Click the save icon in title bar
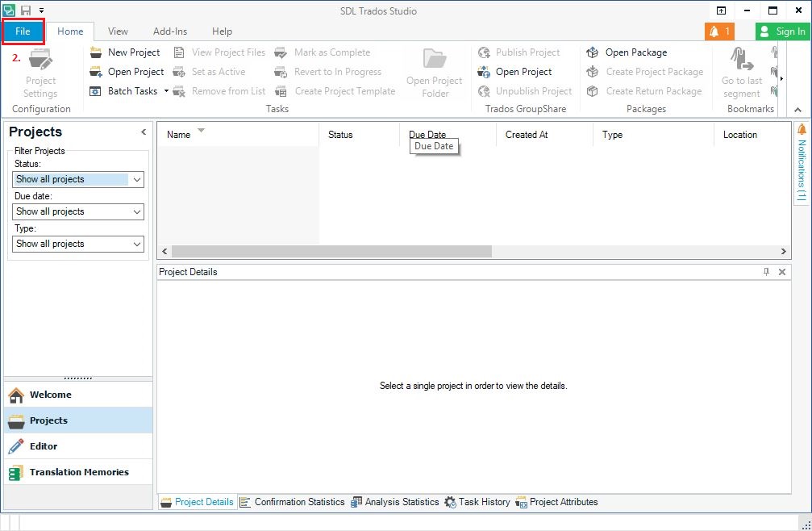 pos(25,10)
